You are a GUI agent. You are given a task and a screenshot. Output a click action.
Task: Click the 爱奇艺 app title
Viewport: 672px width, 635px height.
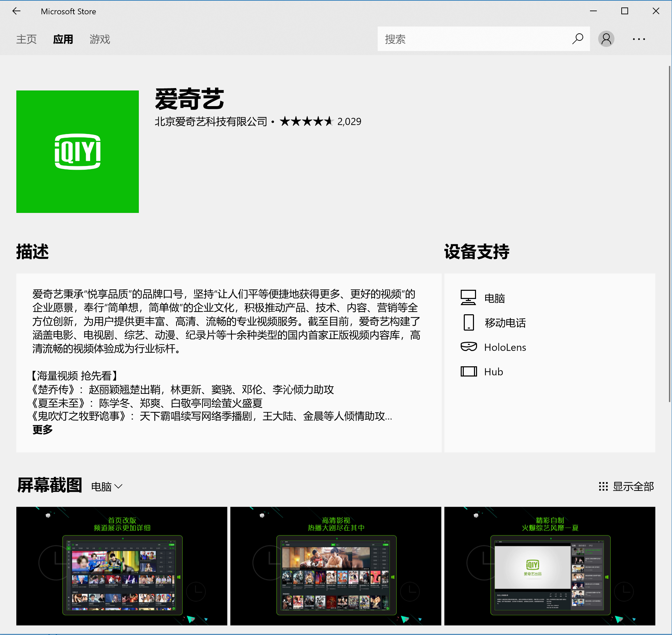(190, 99)
